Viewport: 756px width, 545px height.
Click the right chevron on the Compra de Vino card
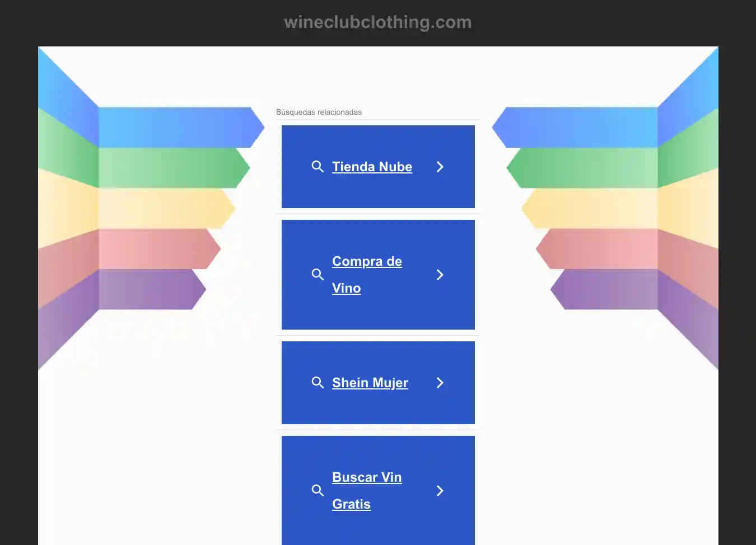coord(440,275)
